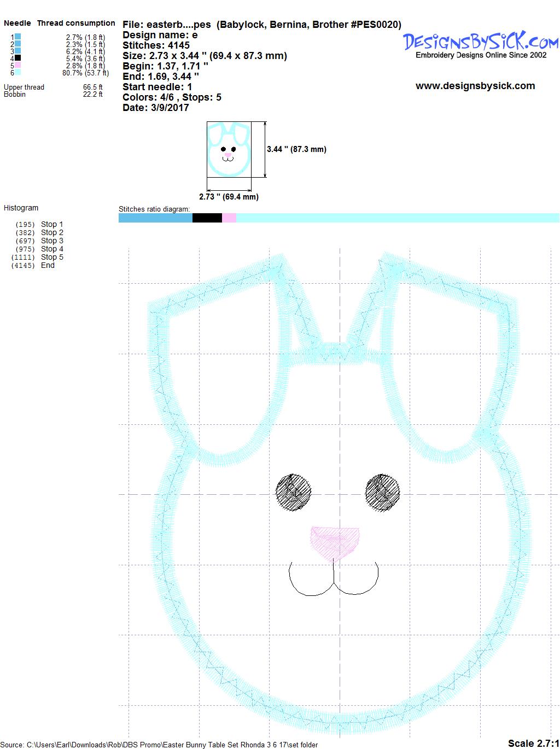The height and width of the screenshot is (749, 560).
Task: Select Stop 1 in Histogram list
Action: tap(52, 224)
